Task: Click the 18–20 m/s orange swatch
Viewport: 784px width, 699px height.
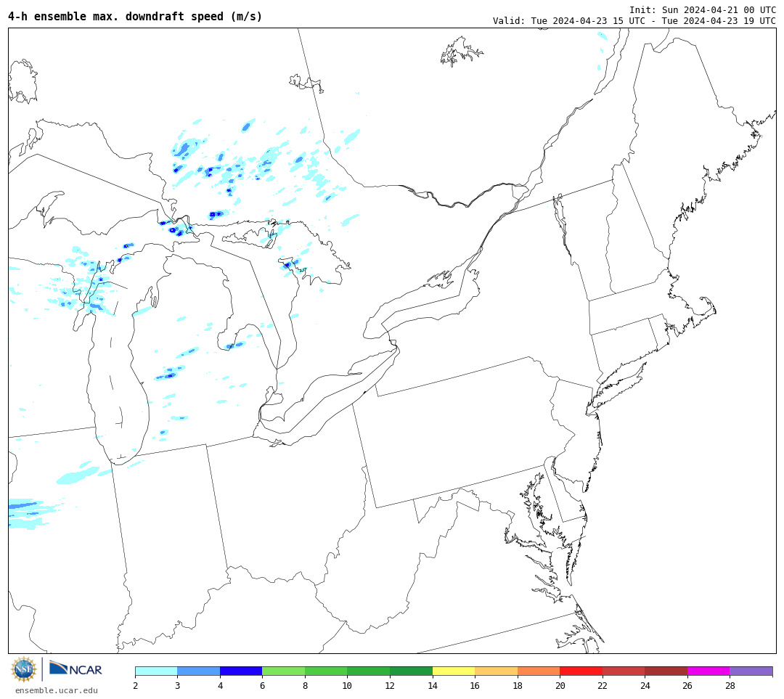Action: [539, 671]
